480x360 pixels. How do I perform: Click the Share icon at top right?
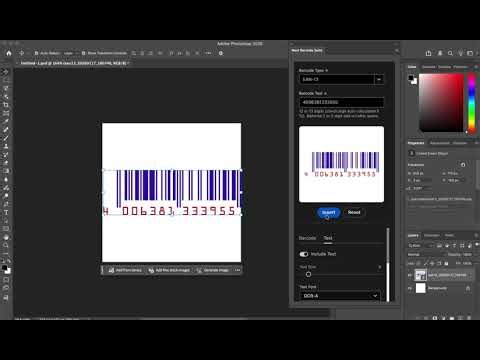(x=429, y=53)
